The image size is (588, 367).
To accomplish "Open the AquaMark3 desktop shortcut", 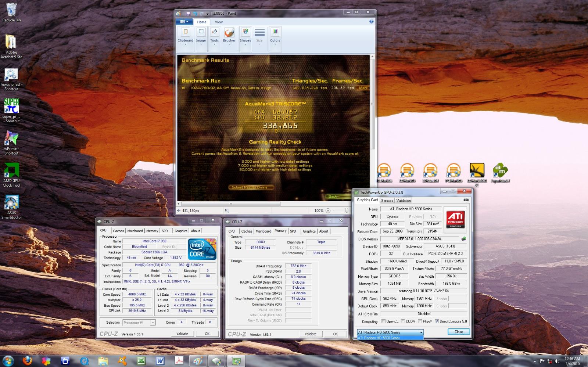I will point(500,173).
